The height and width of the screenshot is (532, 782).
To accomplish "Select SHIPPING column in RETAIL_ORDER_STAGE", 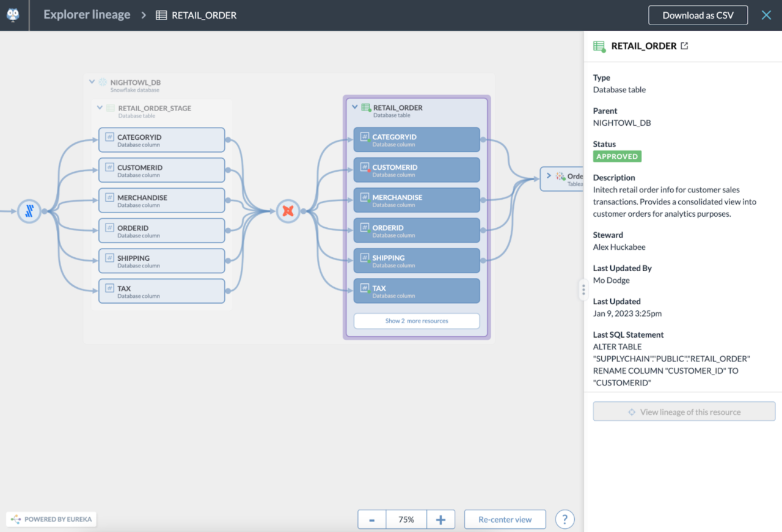I will point(162,261).
